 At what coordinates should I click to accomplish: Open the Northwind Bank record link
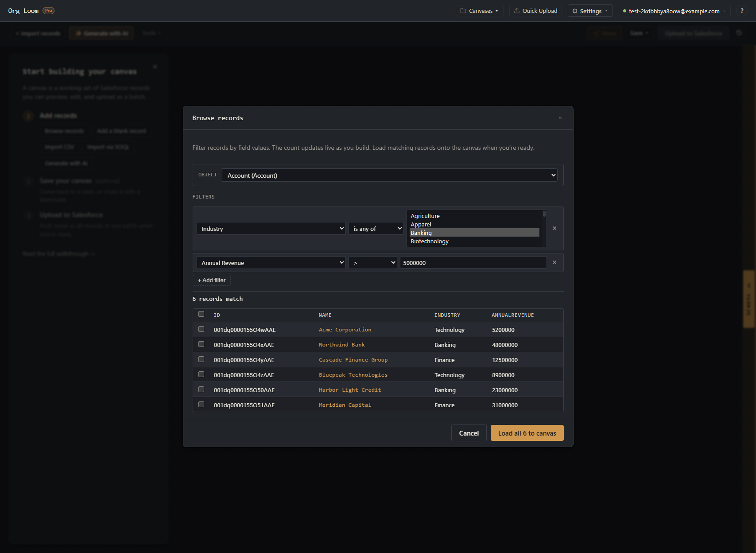342,345
